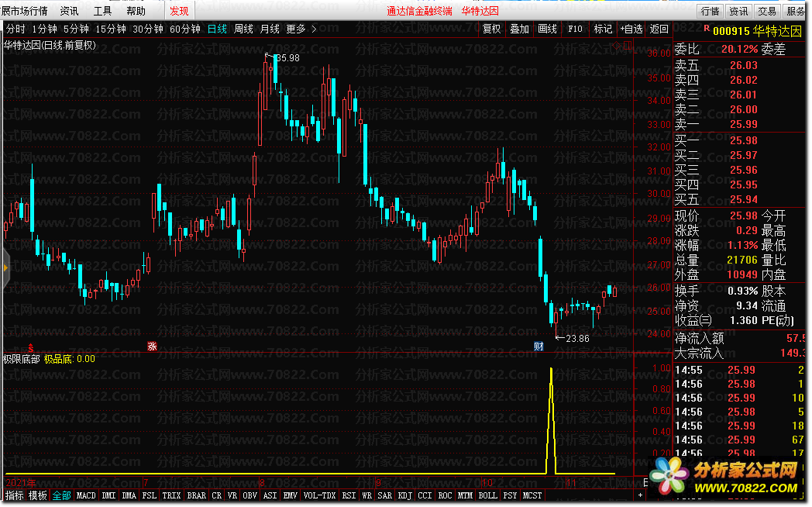Select the 30分钟 timeframe

[x=148, y=29]
